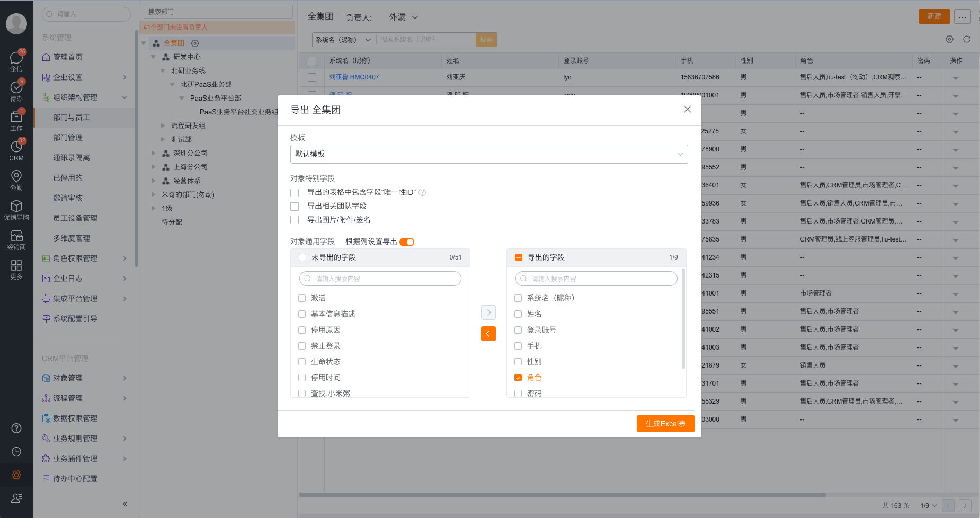Open the 外漏 leader dropdown

402,17
